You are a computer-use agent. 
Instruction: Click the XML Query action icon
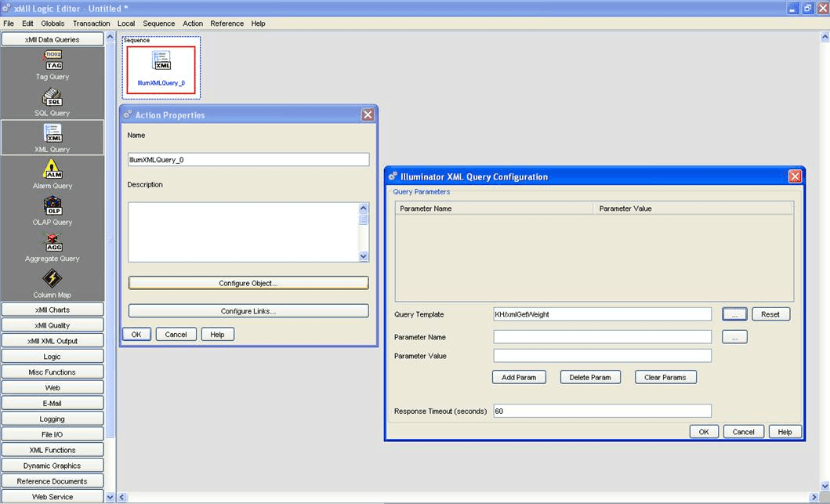[53, 134]
